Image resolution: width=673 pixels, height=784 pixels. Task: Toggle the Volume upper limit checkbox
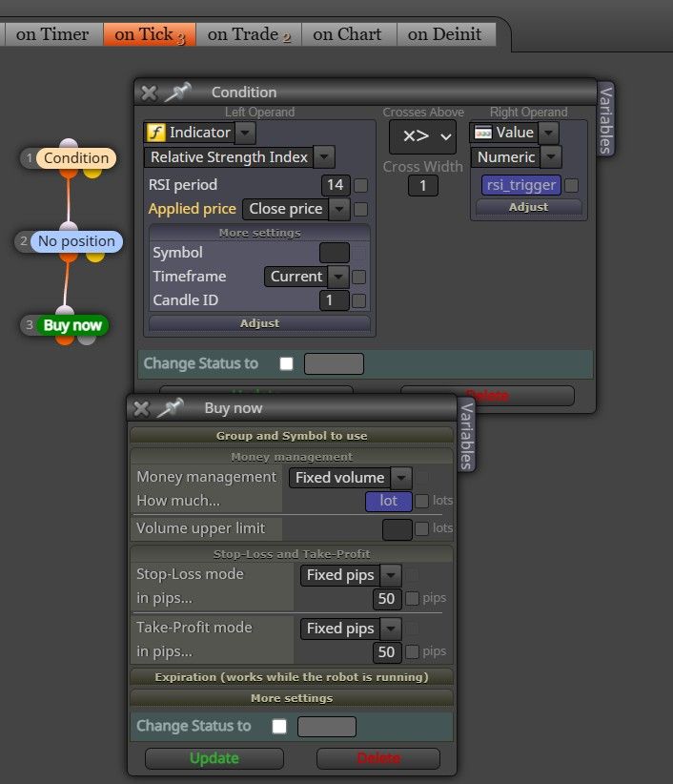421,528
